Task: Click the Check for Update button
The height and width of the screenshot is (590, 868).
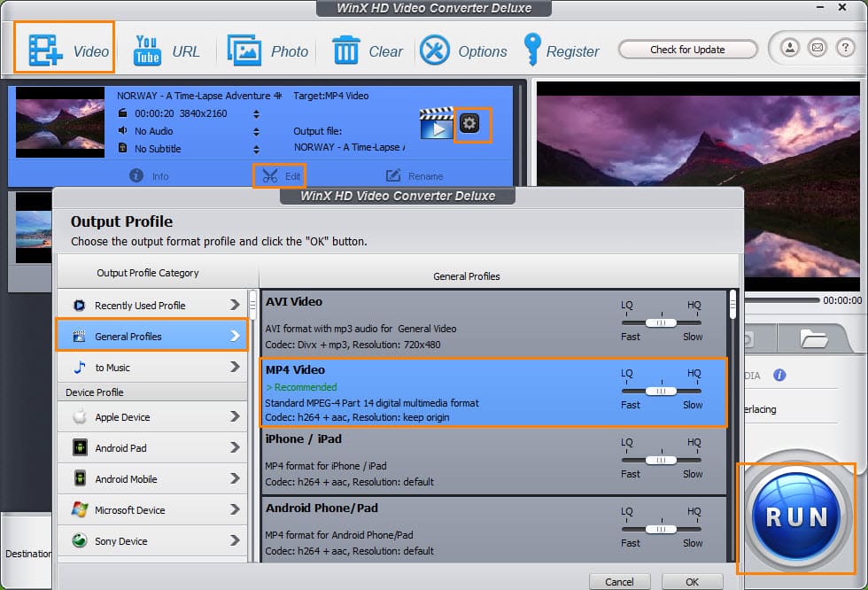Action: [x=687, y=50]
